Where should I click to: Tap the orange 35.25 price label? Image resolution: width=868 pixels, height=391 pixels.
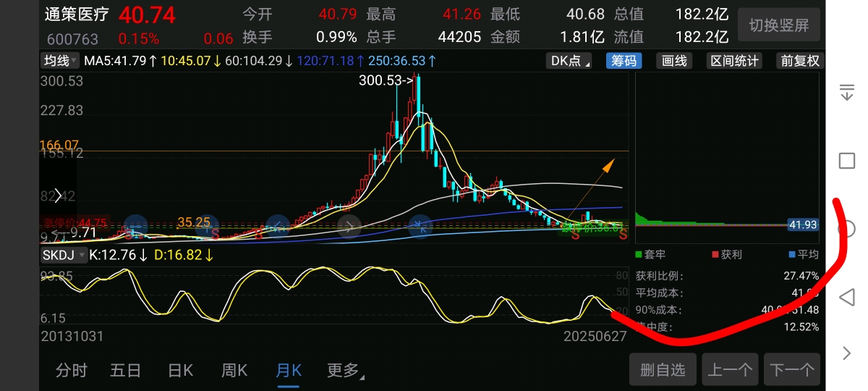pyautogui.click(x=193, y=222)
